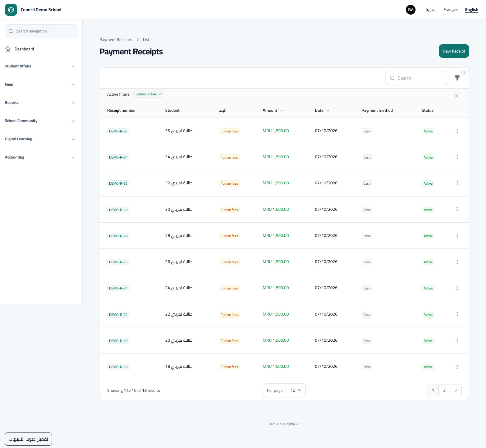Expand the Digital Learning group

point(40,139)
